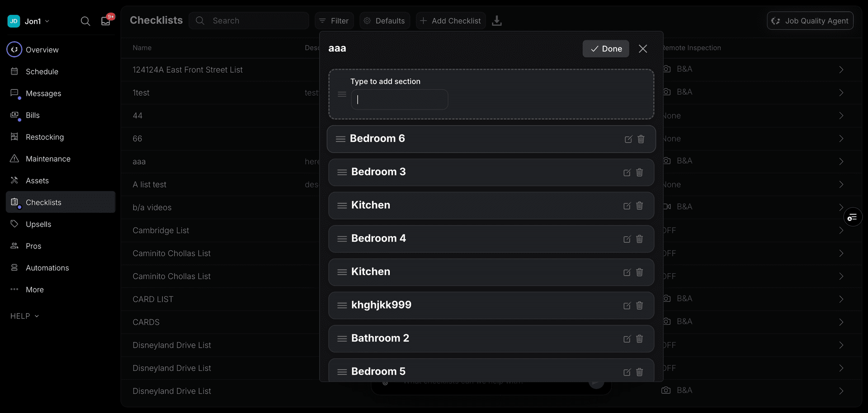Open the inbox notifications icon

(106, 21)
